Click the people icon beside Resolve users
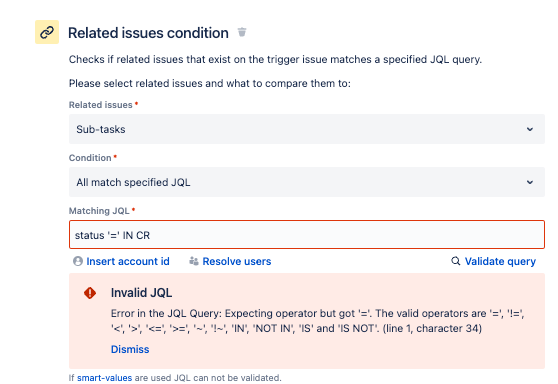 [x=194, y=261]
